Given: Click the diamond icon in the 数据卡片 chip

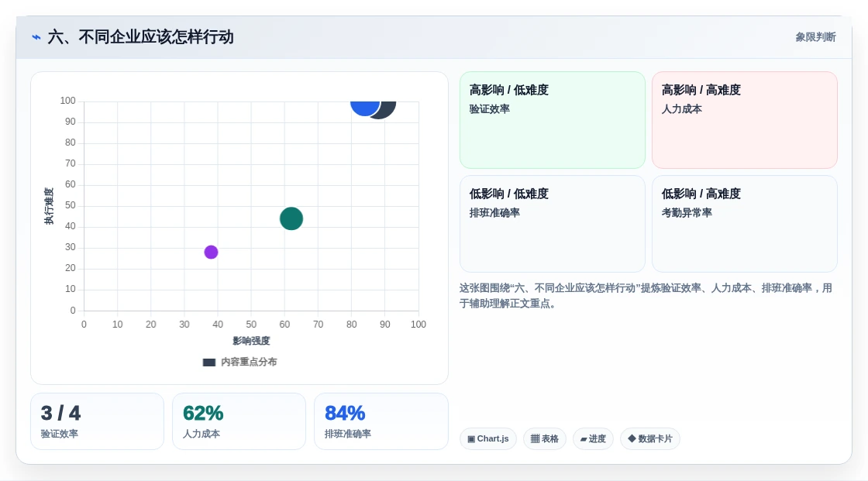Looking at the screenshot, I should [632, 438].
